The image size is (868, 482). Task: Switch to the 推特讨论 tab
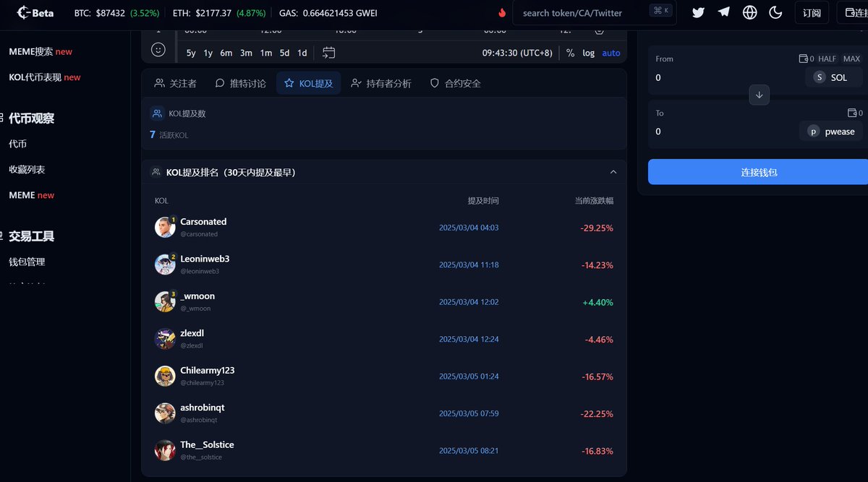(240, 83)
